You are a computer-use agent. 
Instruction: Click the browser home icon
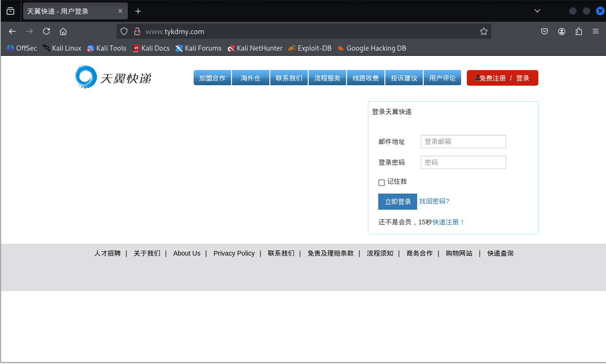[x=63, y=31]
